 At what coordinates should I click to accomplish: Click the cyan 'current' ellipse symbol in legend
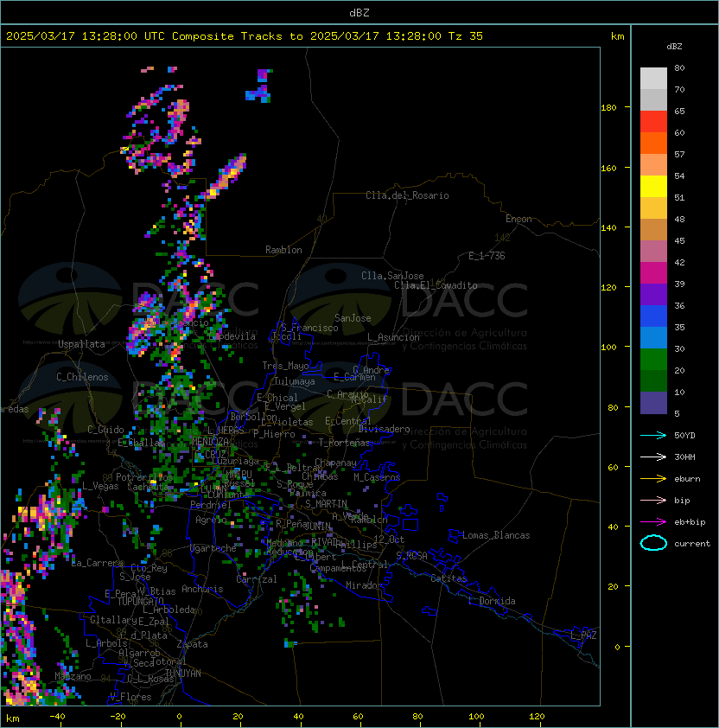(x=653, y=543)
